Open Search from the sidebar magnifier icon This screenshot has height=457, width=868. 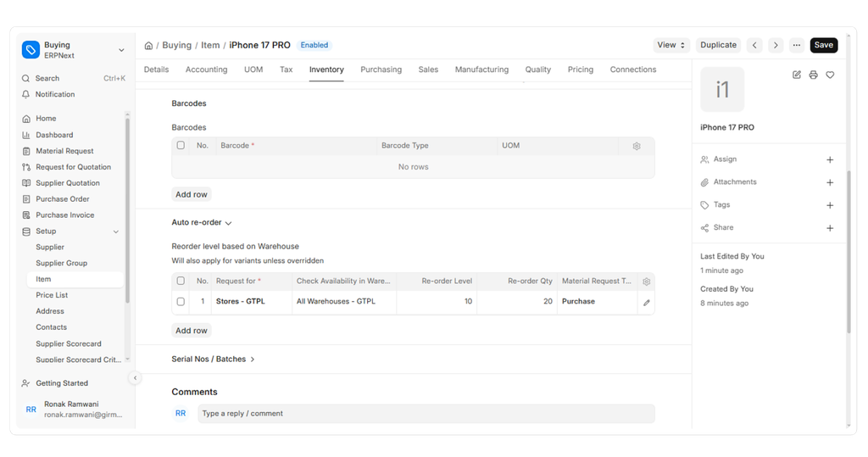point(26,79)
